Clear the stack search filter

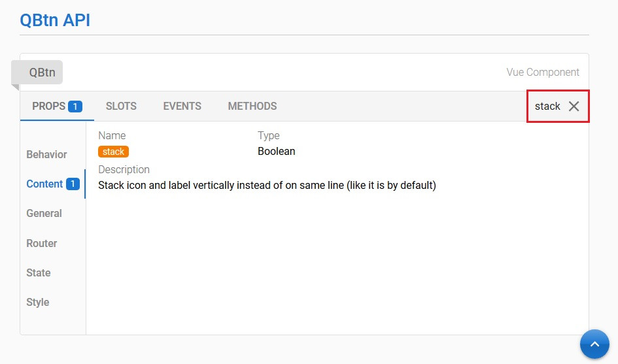[574, 107]
